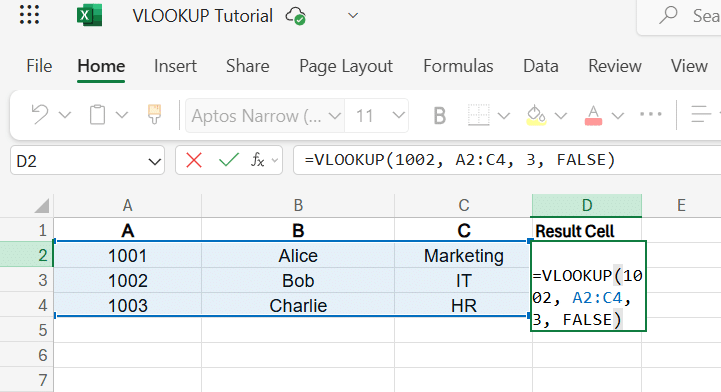Click the Borders grid icon
The image size is (721, 392).
coord(478,115)
